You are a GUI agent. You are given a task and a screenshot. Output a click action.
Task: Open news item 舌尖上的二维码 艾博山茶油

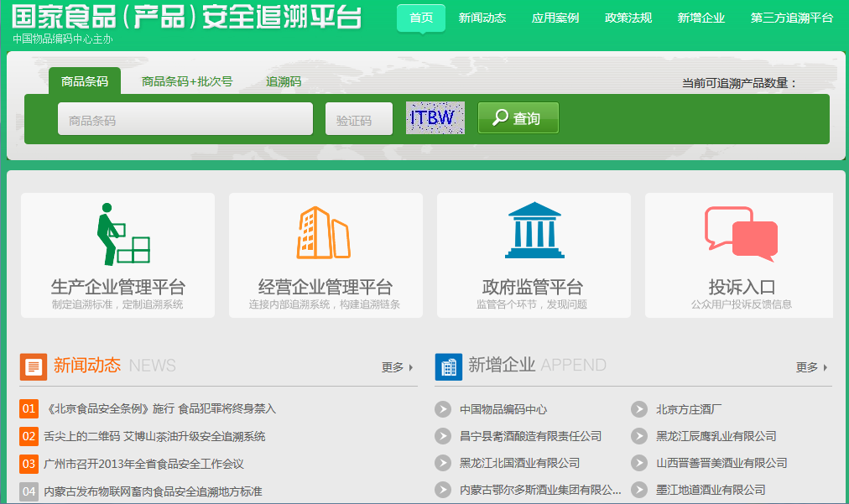pyautogui.click(x=154, y=436)
